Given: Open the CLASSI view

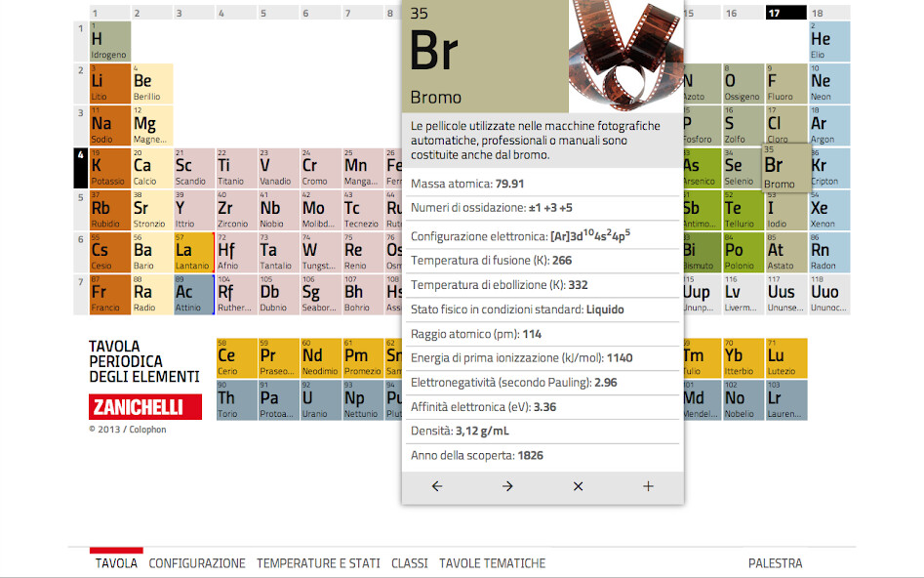Looking at the screenshot, I should pos(409,563).
